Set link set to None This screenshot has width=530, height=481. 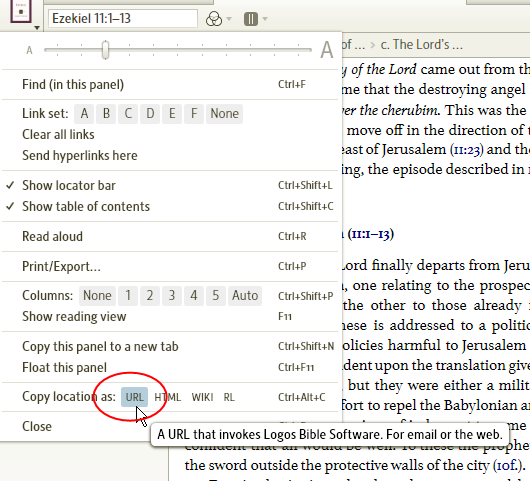coord(224,114)
